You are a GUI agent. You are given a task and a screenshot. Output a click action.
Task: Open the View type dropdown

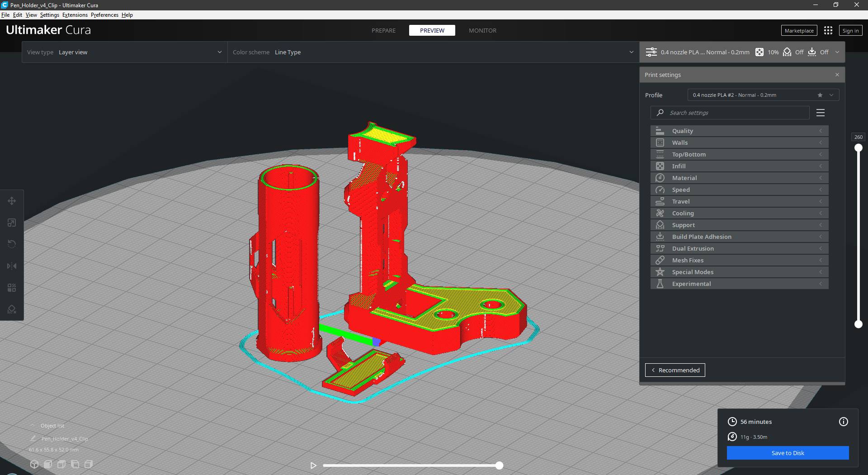(125, 52)
